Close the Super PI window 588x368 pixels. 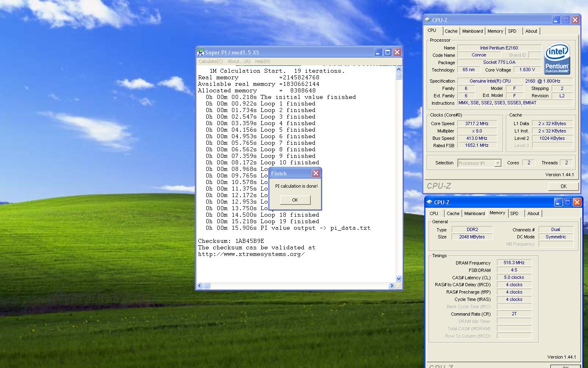[x=397, y=52]
